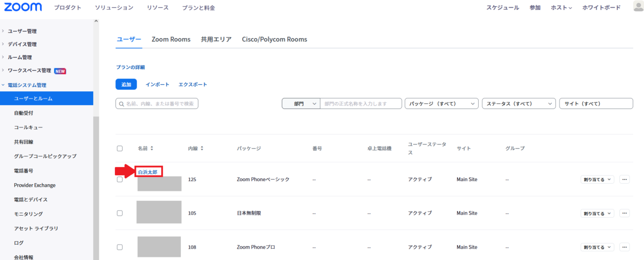Screen dimensions: 644x260
Task: Select ユーザーとルーム in sidebar
Action: pyautogui.click(x=46, y=98)
